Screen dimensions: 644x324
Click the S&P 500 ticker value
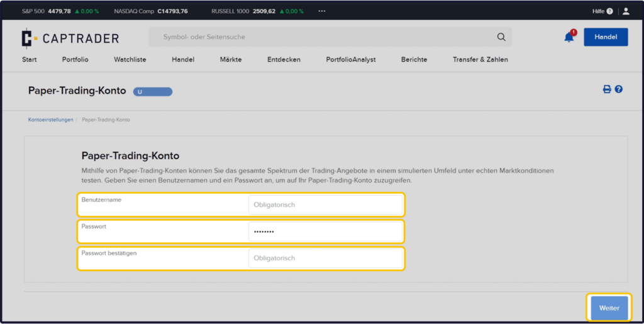pyautogui.click(x=59, y=11)
